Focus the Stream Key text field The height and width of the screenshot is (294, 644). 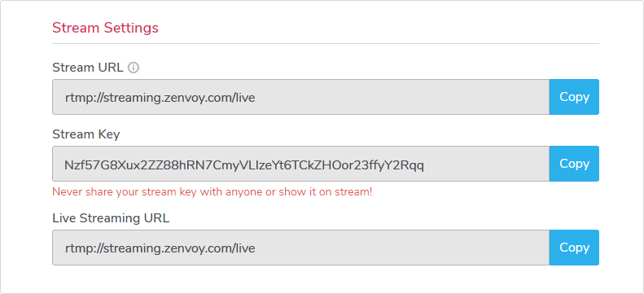[300, 164]
